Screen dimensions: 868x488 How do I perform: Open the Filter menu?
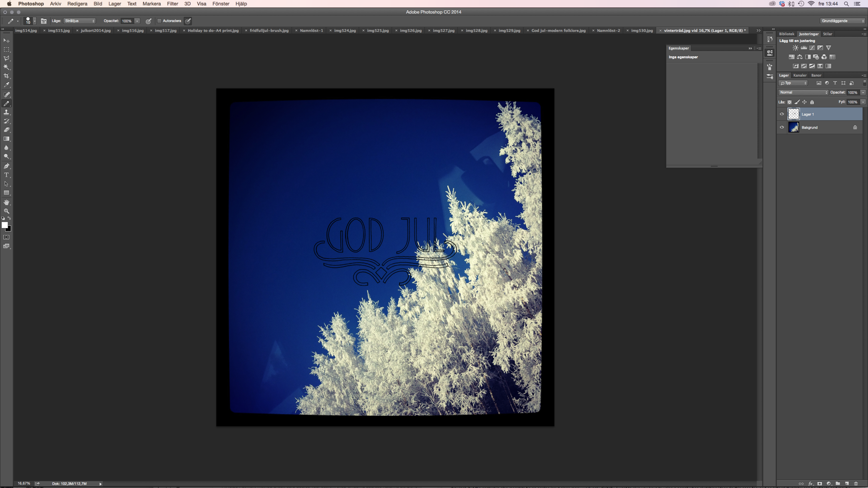coord(172,4)
